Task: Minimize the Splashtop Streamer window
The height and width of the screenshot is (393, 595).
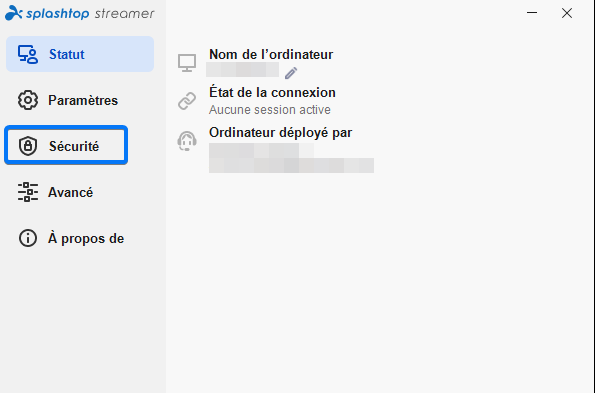Action: point(532,13)
